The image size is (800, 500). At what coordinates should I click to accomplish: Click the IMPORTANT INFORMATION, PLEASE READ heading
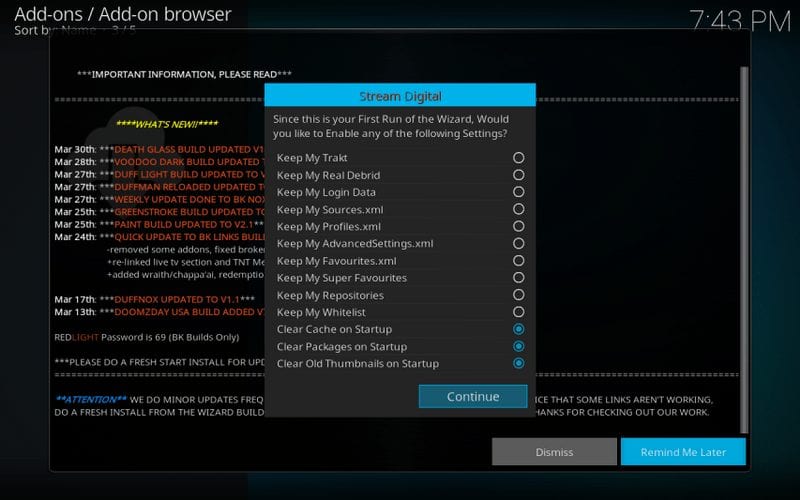click(184, 74)
